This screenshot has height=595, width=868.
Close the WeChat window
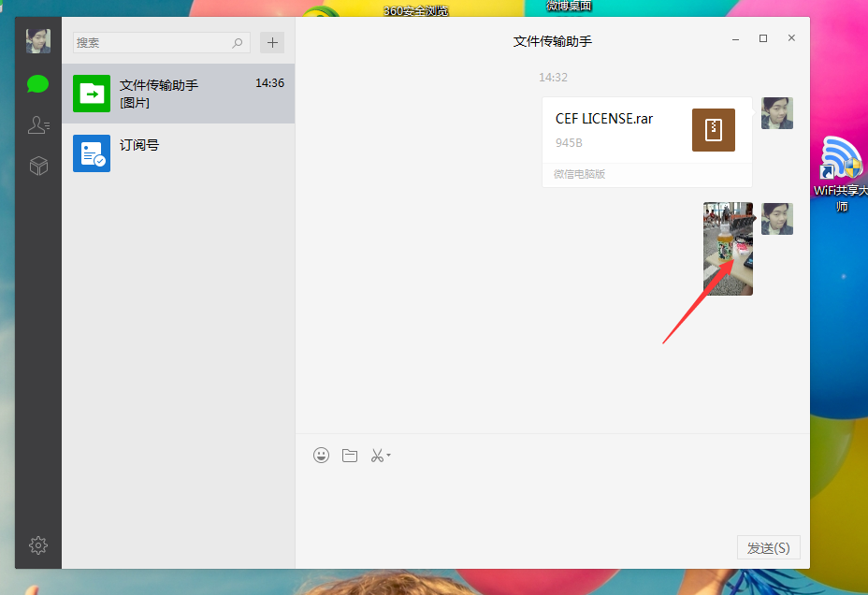791,37
